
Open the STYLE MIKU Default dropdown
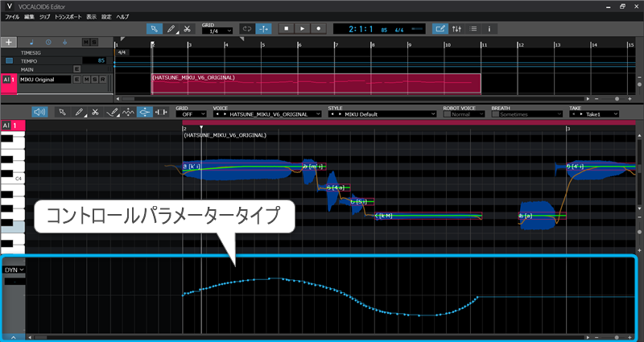[x=382, y=114]
